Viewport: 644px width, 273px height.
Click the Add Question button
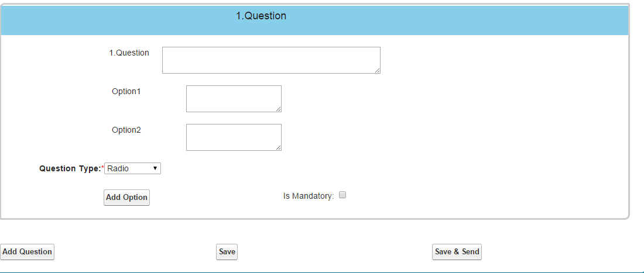[27, 252]
